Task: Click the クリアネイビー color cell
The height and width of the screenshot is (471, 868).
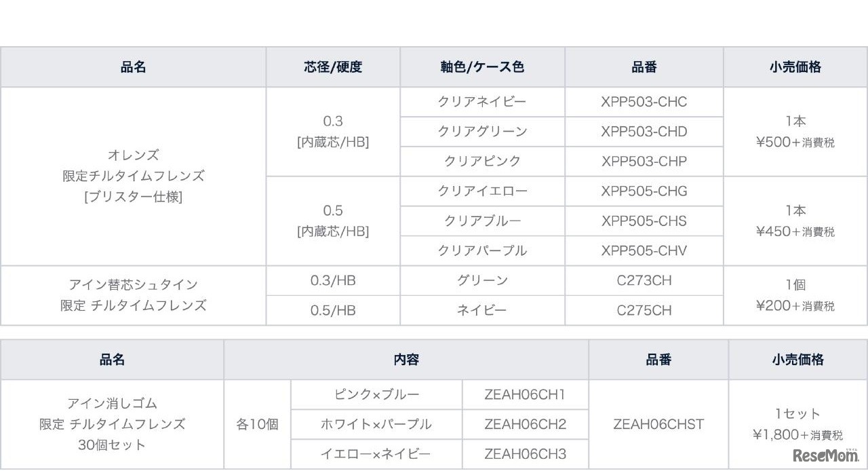Action: pos(482,102)
